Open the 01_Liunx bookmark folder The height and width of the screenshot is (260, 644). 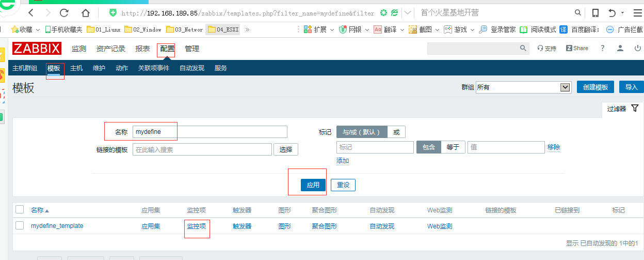(103, 29)
